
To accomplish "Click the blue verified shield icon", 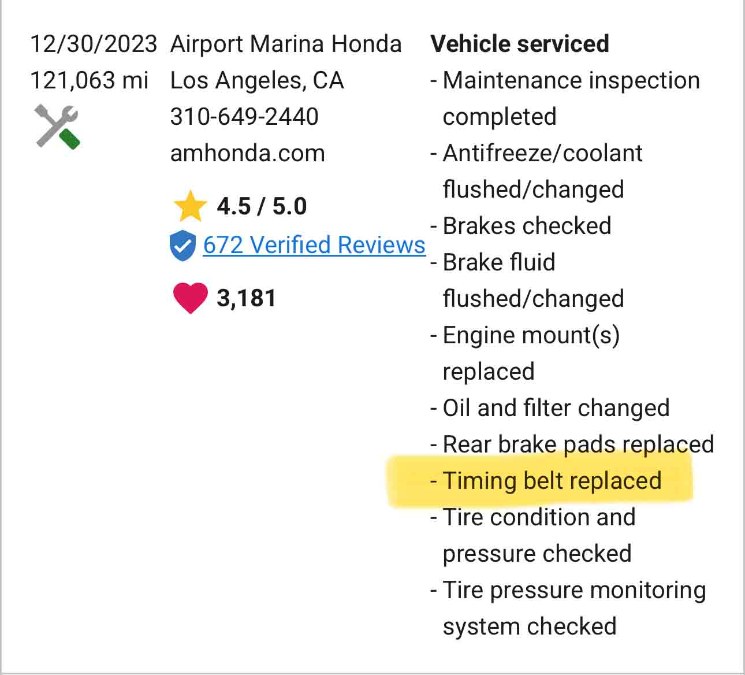I will coord(183,246).
